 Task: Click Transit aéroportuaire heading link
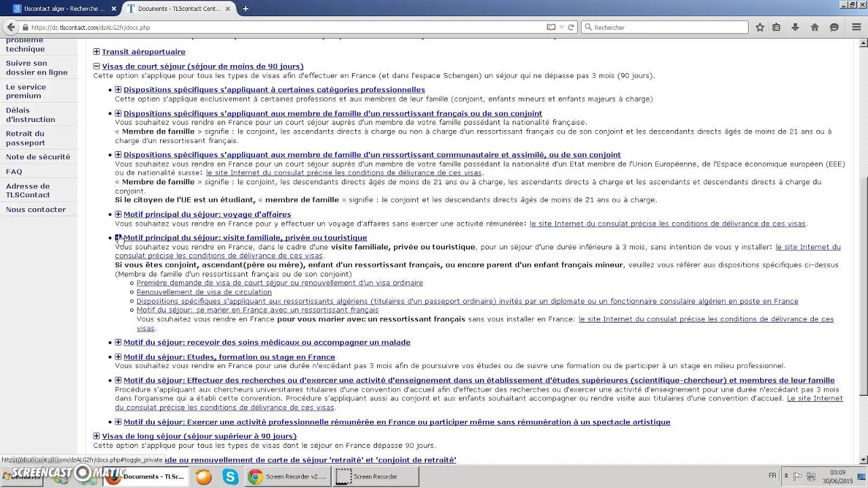coord(143,52)
